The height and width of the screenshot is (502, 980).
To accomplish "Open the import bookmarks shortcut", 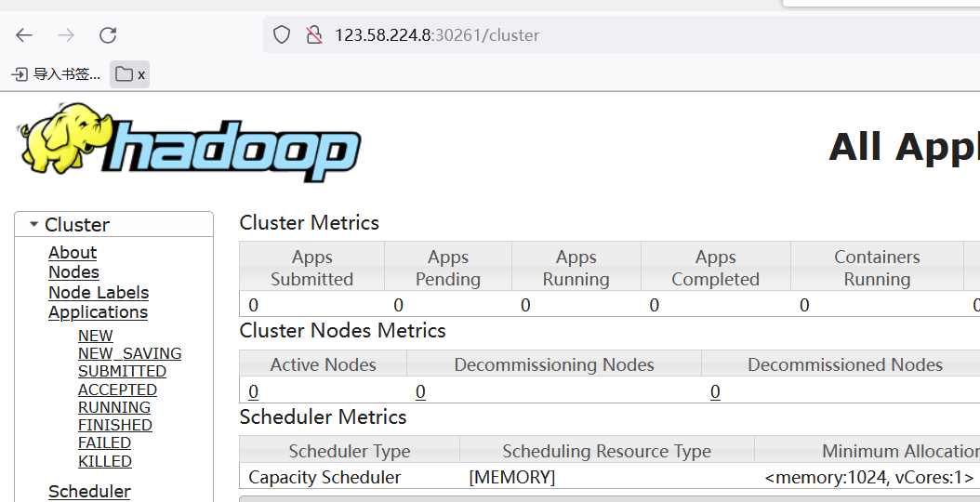I will pyautogui.click(x=56, y=74).
